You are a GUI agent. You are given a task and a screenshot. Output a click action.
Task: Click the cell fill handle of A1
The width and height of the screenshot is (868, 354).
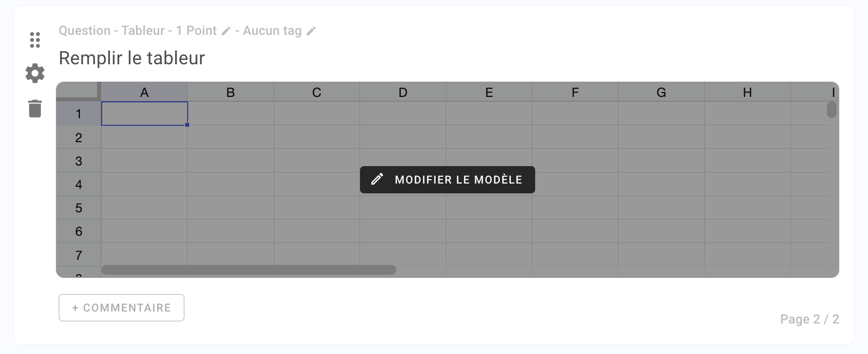[x=187, y=125]
